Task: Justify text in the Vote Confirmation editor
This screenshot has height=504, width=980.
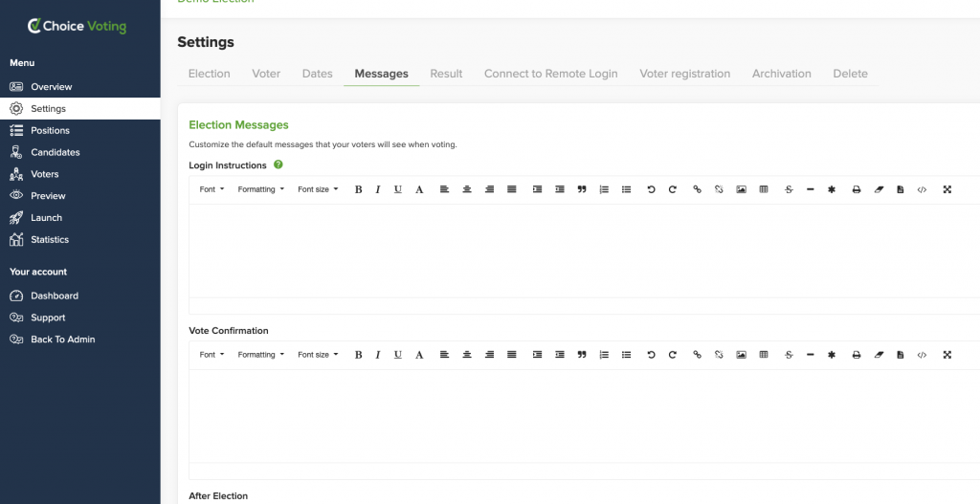Action: 512,355
